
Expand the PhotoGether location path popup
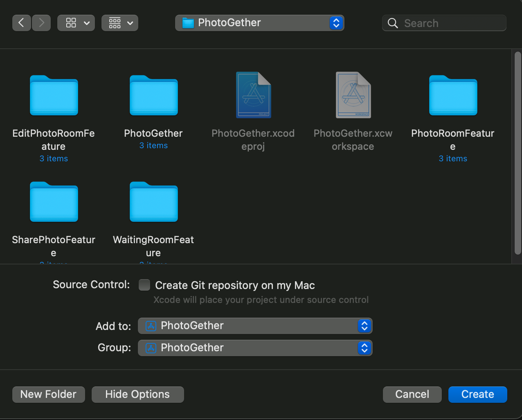pyautogui.click(x=259, y=23)
